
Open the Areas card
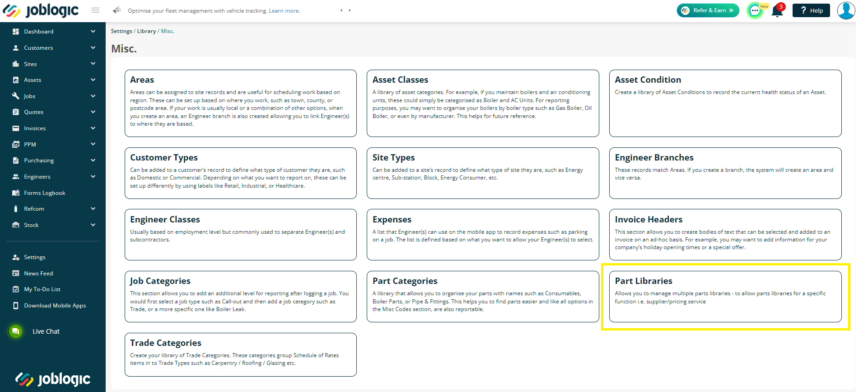[241, 103]
